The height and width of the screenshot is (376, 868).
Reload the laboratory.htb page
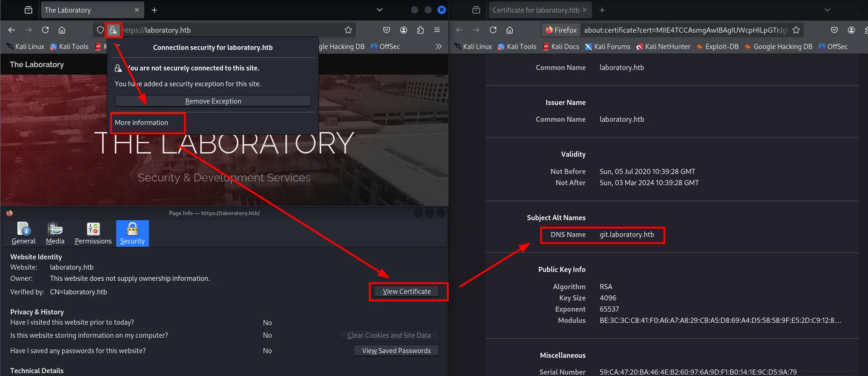pyautogui.click(x=45, y=30)
